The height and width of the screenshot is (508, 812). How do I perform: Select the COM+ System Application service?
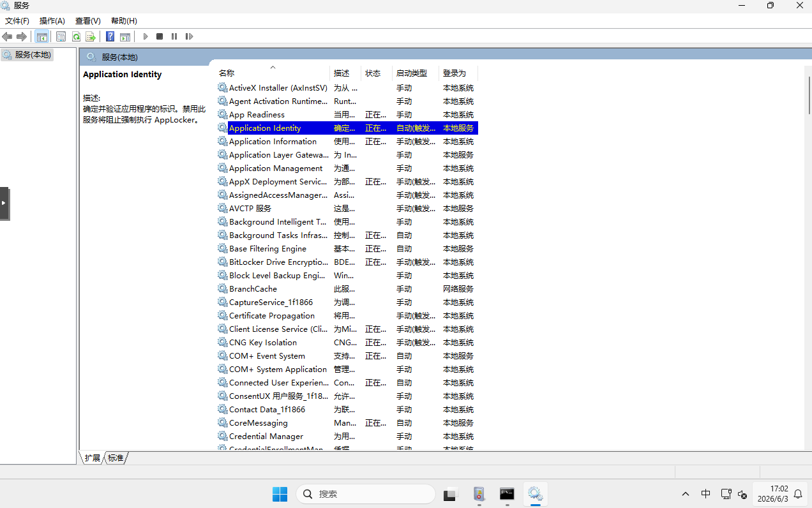coord(347,369)
